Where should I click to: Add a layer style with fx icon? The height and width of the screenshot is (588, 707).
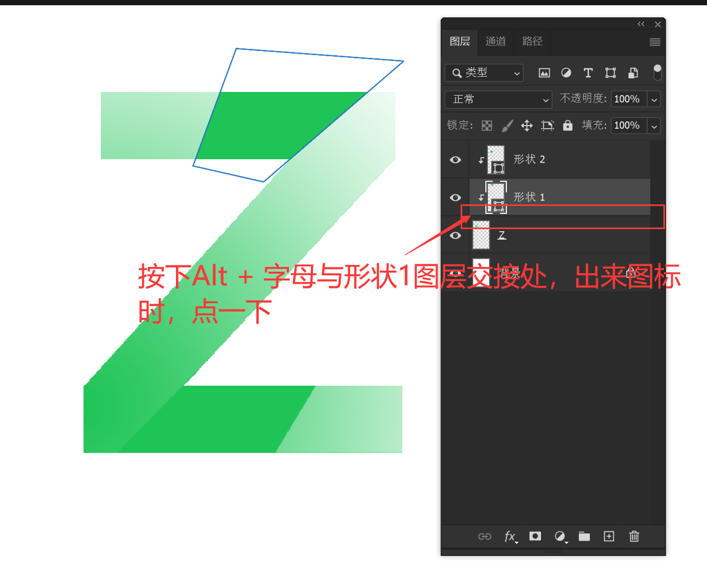(511, 537)
